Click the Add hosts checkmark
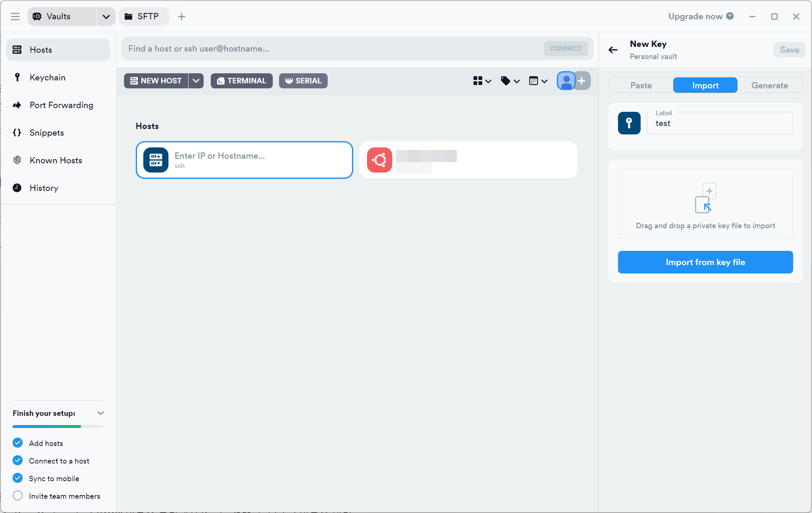 (x=18, y=443)
